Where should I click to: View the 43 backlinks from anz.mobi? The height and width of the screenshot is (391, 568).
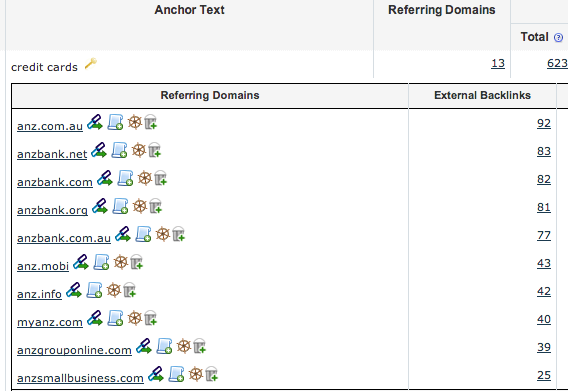544,263
